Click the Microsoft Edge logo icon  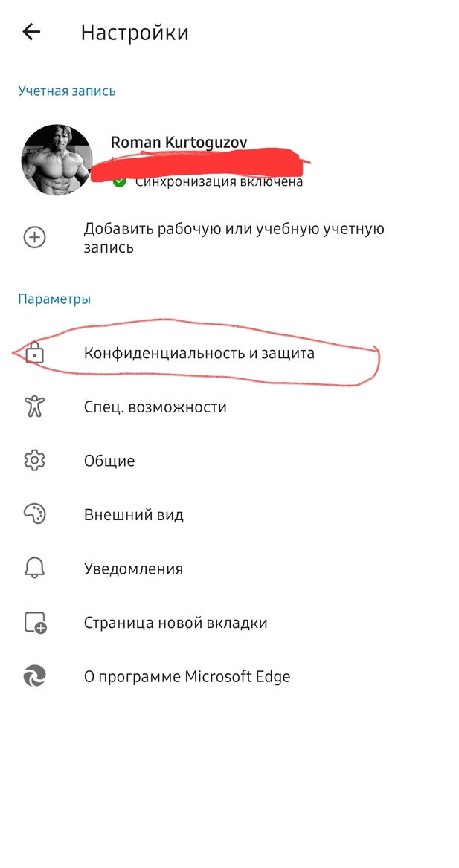[x=34, y=676]
